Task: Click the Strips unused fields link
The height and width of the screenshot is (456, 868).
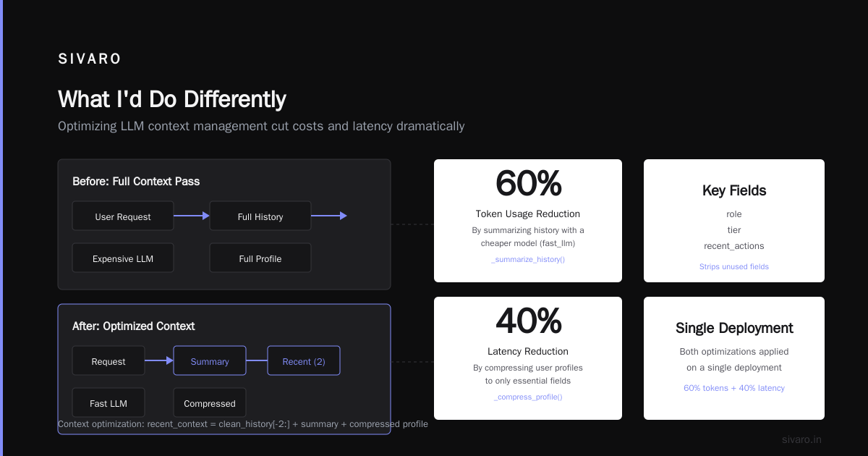Action: 734,266
